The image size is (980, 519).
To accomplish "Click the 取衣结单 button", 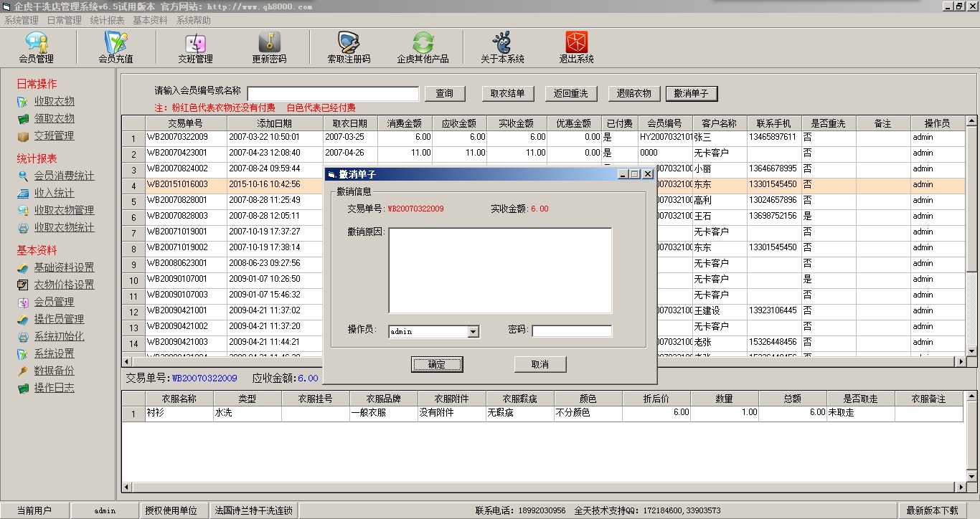I will [508, 94].
